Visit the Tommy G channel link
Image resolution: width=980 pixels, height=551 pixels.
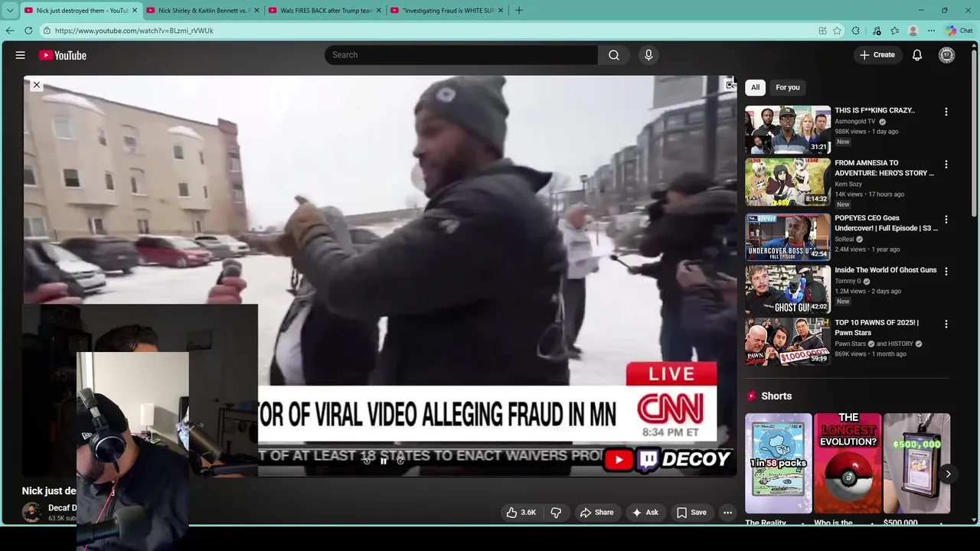click(x=848, y=282)
